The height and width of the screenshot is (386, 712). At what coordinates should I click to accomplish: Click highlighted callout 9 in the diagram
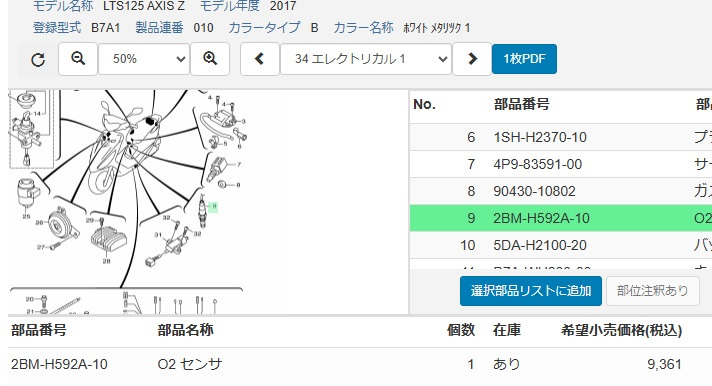[x=214, y=207]
